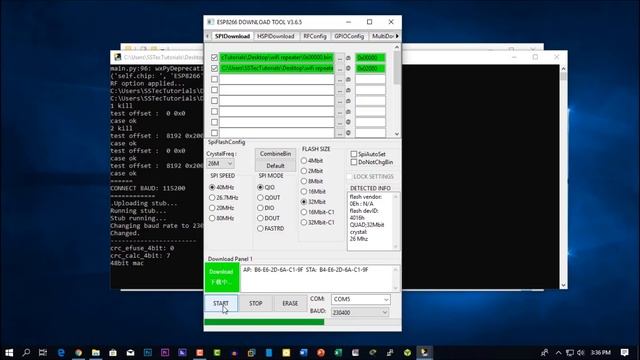The width and height of the screenshot is (640, 360).
Task: Open the COM port dropdown showing COM5
Action: [360, 299]
